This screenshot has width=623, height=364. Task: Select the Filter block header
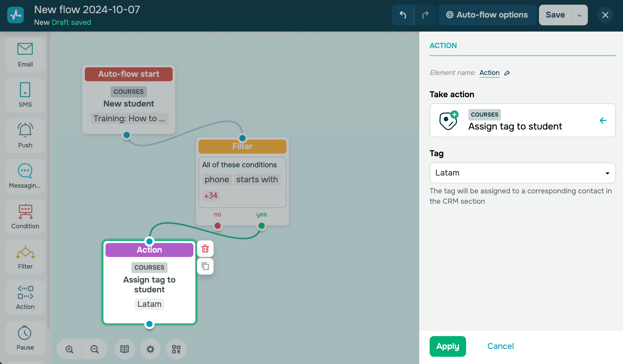click(242, 147)
